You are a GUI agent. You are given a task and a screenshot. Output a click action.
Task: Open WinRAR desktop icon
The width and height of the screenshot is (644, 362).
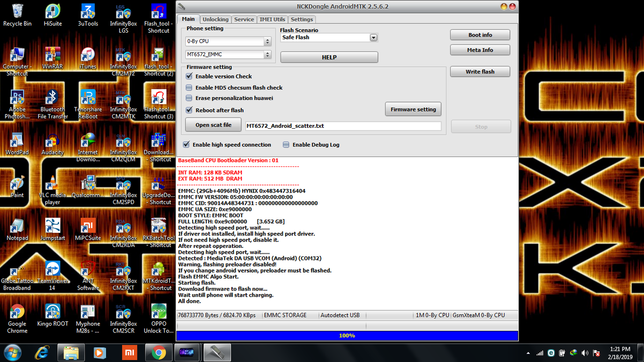(52, 58)
